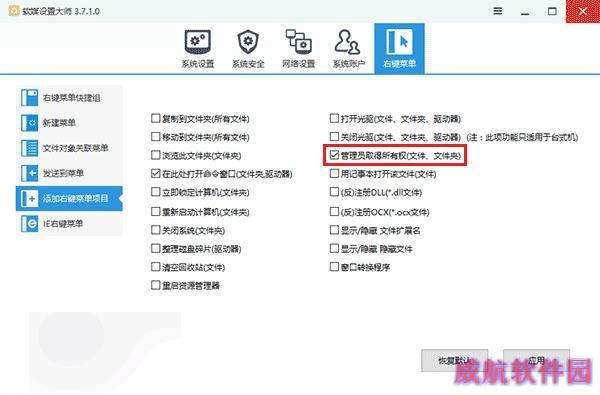Select 新建菜单 in the sidebar
This screenshot has height=395, width=600.
pos(69,123)
